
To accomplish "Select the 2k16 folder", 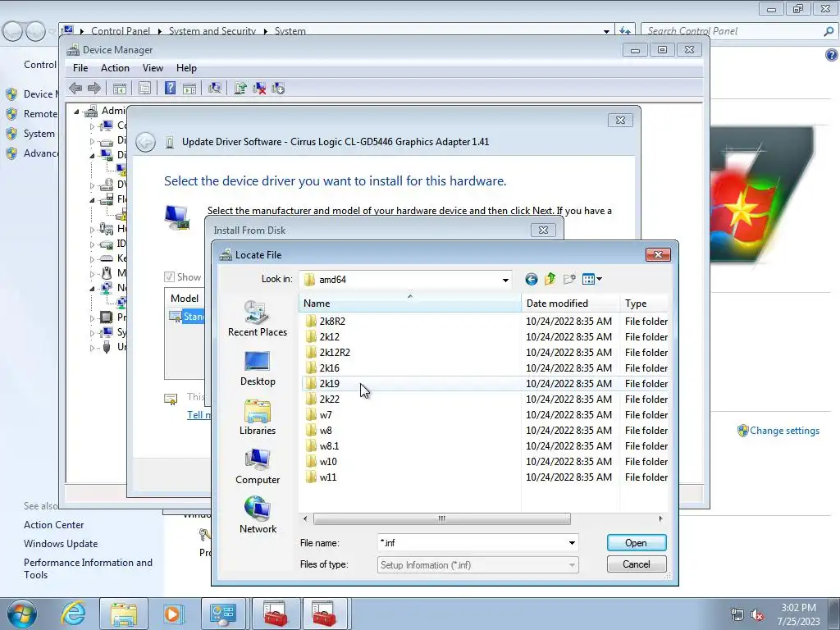I will pyautogui.click(x=329, y=368).
